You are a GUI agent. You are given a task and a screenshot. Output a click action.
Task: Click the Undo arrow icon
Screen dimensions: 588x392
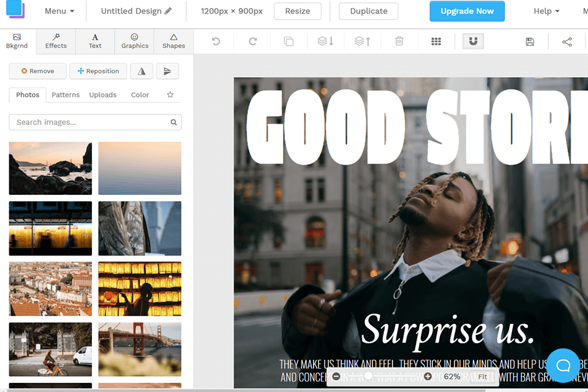tap(216, 41)
